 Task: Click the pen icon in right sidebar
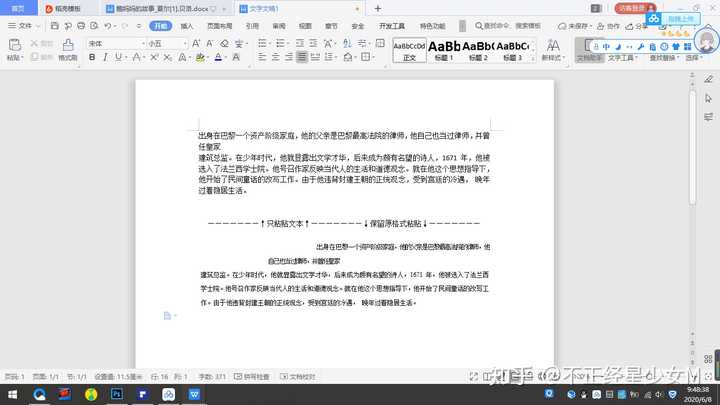(709, 79)
